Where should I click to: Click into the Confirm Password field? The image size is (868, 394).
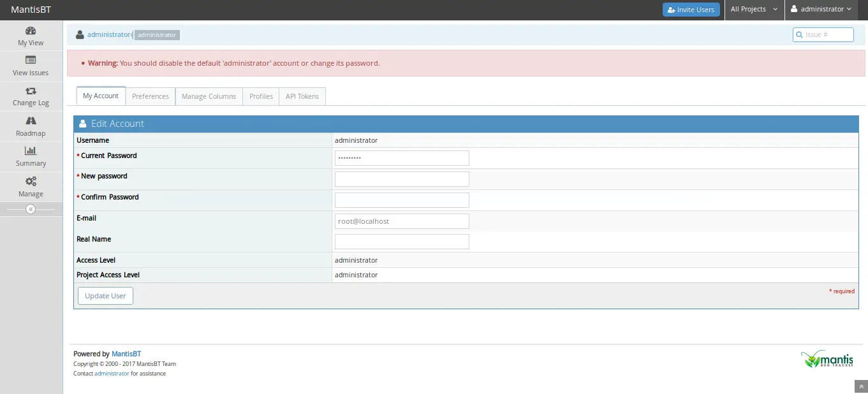tap(402, 200)
